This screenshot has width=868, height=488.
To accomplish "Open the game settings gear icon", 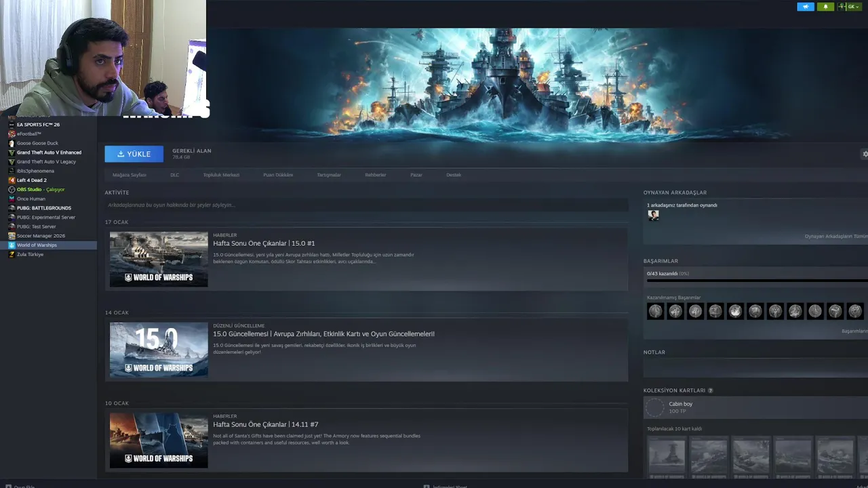I will pos(865,154).
